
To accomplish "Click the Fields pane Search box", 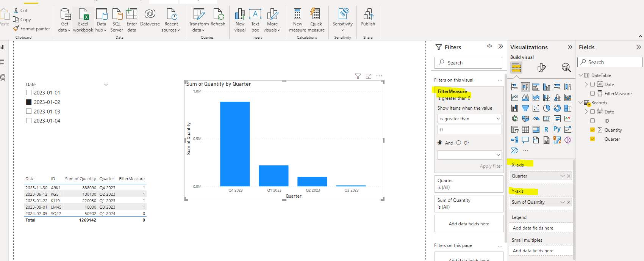I will click(610, 62).
